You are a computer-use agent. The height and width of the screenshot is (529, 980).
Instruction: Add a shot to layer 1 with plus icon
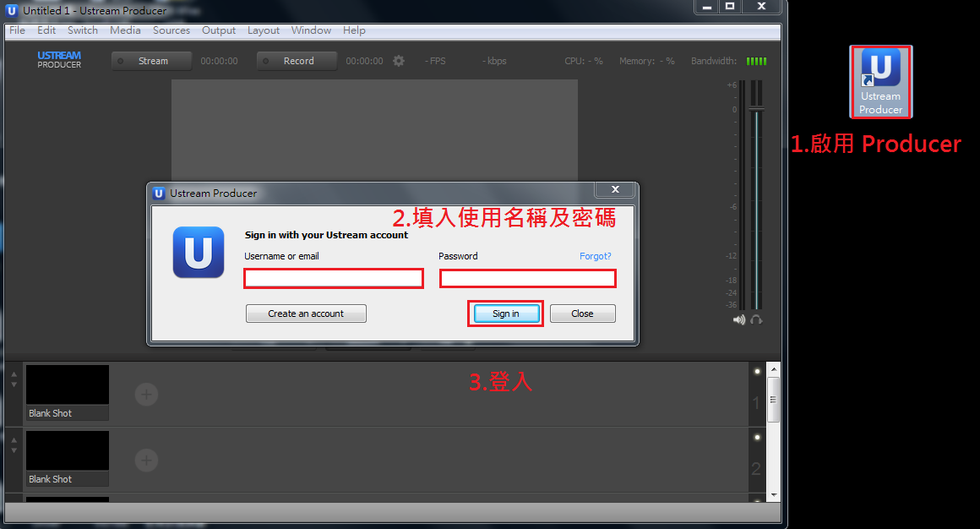click(x=147, y=394)
